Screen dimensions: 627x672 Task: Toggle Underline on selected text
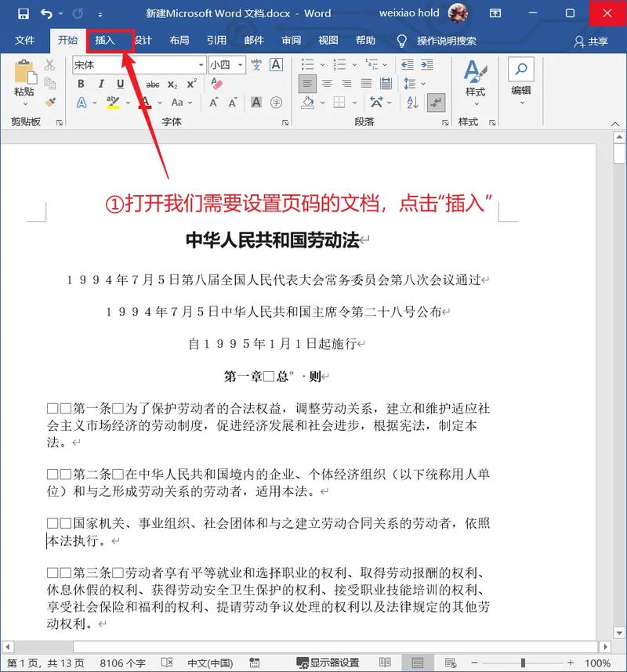tap(120, 84)
